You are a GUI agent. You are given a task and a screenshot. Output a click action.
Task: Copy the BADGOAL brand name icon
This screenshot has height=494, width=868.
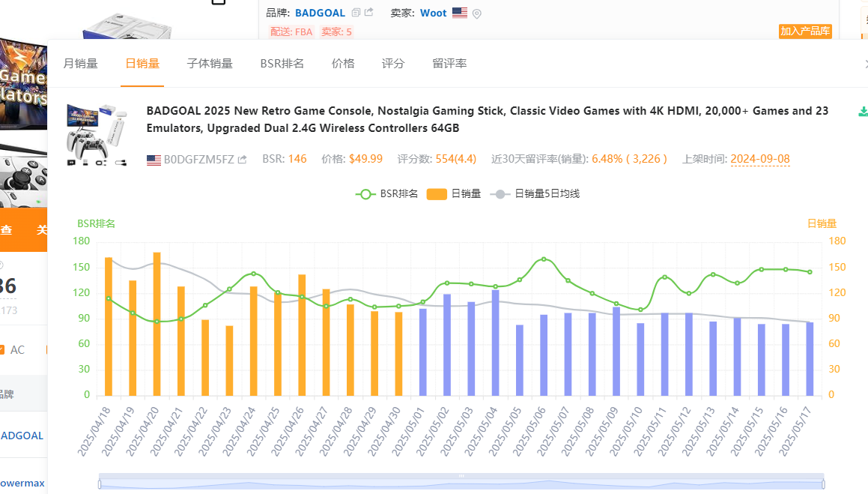[356, 13]
